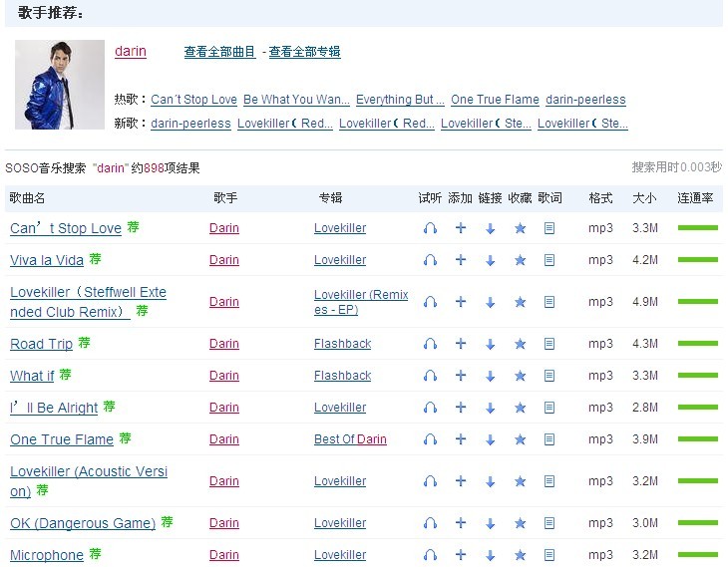Headphone icon for OK (Dangerous Game)

pos(431,523)
